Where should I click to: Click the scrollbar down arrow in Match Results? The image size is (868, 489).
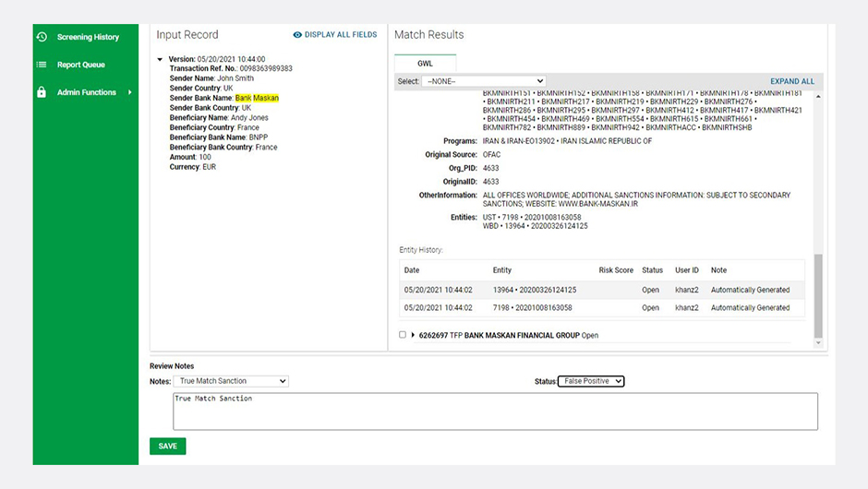pyautogui.click(x=818, y=343)
